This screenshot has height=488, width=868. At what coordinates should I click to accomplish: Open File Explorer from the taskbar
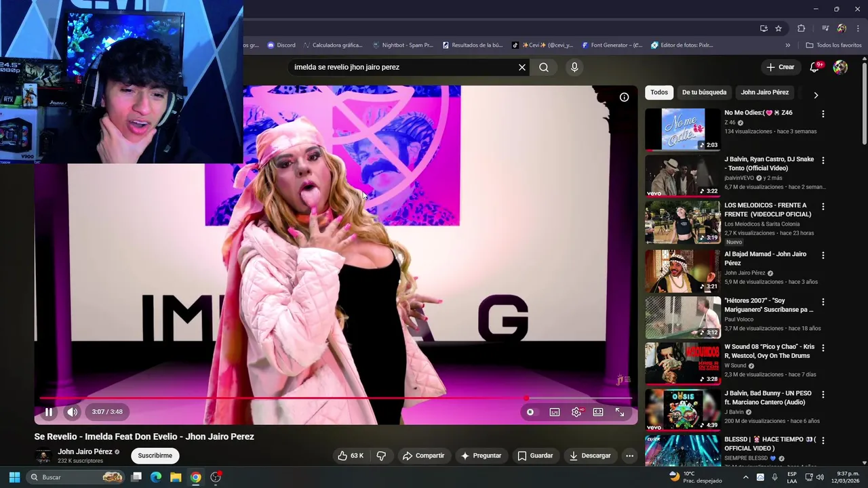tap(175, 477)
